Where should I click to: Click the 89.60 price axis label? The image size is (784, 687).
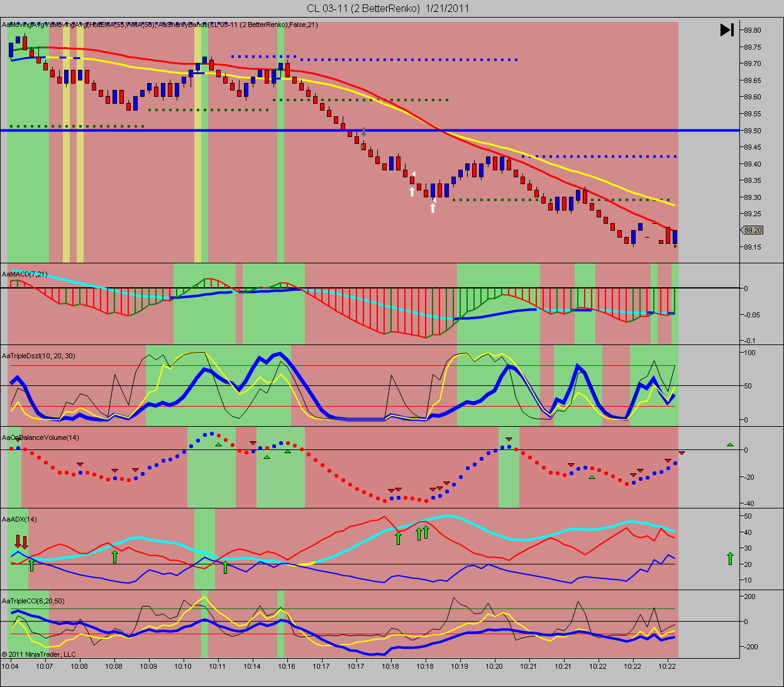coord(753,97)
